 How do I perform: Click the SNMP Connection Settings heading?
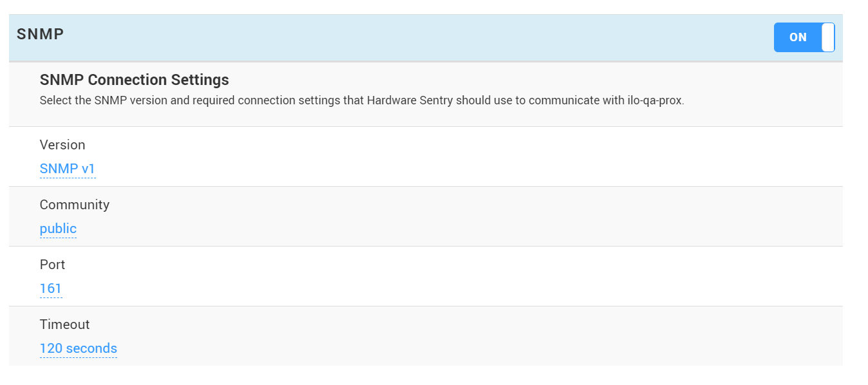[x=134, y=79]
